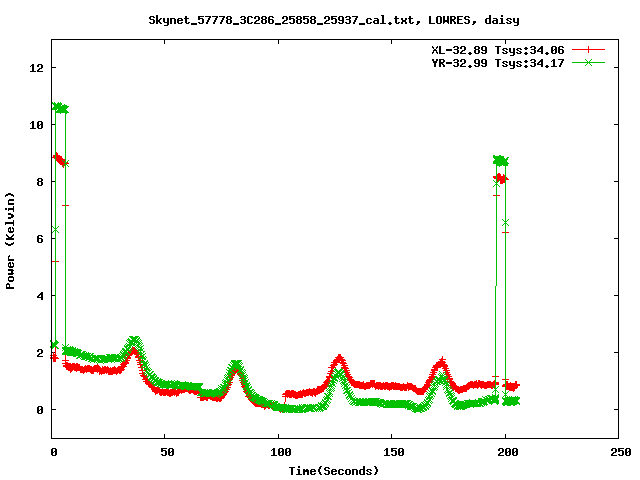Click the y-axis tick label '4'
The width and height of the screenshot is (640, 480).
40,296
